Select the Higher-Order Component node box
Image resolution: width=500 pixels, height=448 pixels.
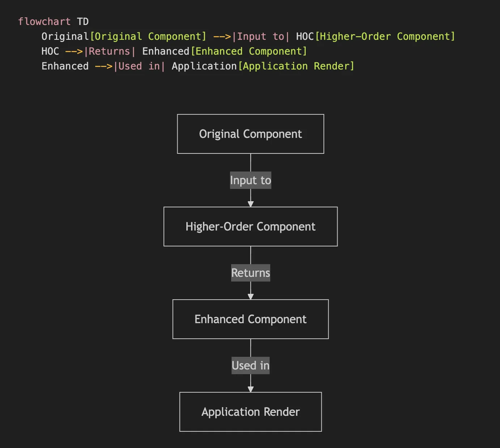(x=250, y=227)
